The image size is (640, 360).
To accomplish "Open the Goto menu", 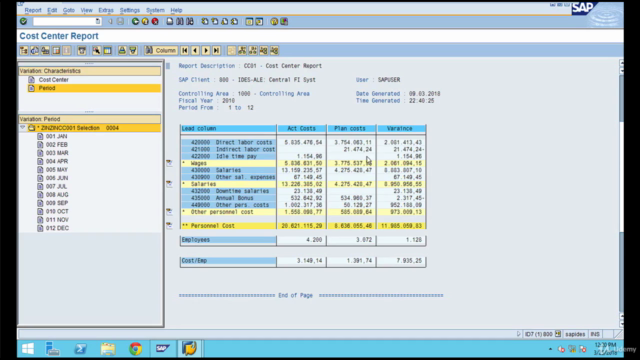I will [x=69, y=10].
